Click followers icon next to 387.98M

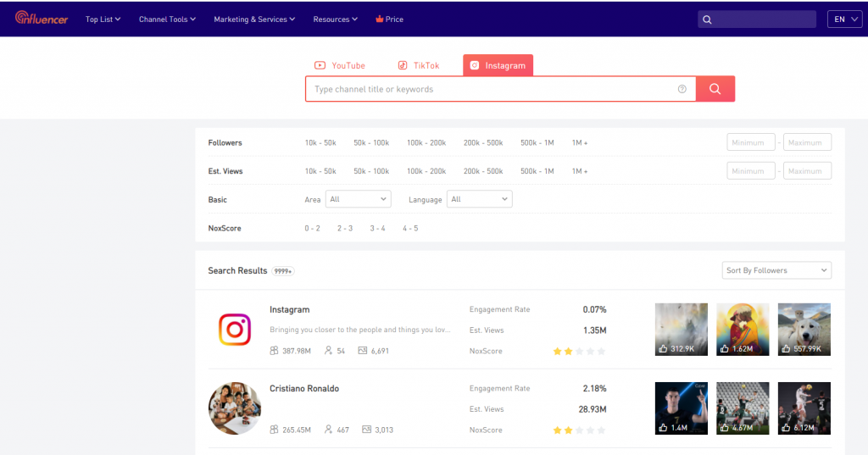point(274,351)
